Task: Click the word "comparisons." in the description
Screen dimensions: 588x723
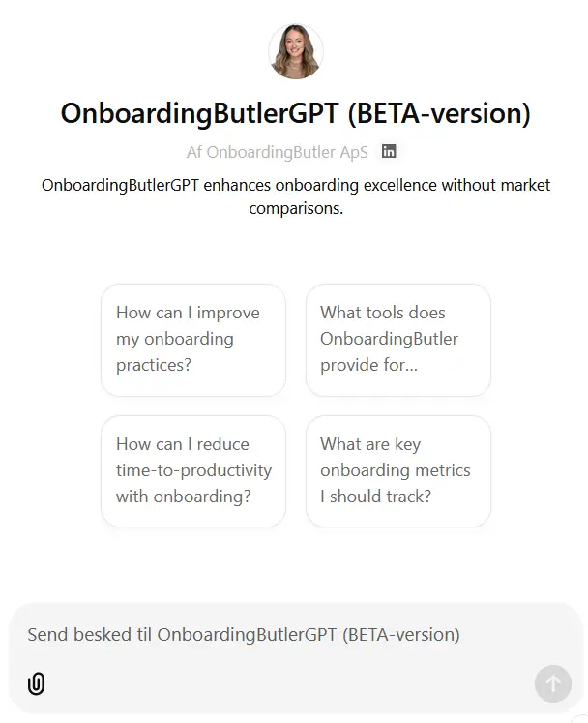Action: 296,208
